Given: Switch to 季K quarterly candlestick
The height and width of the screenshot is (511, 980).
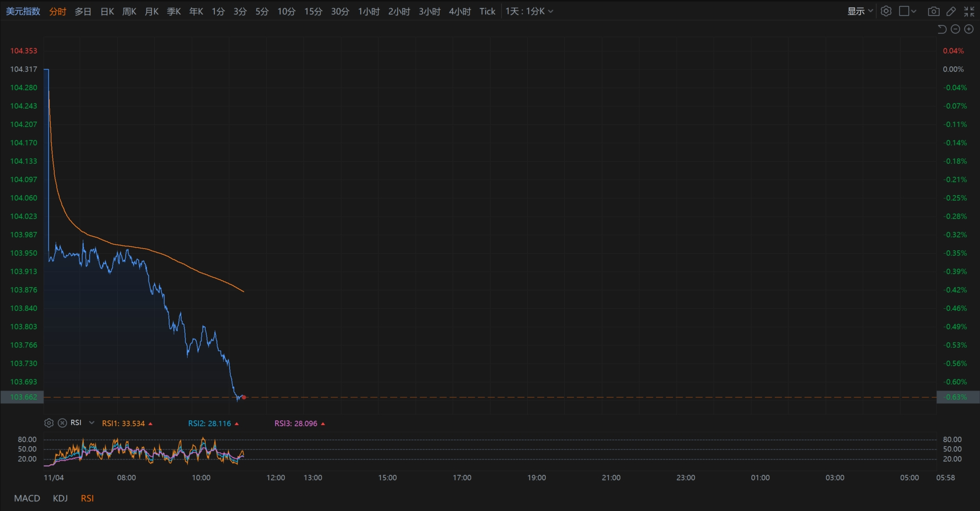Looking at the screenshot, I should pyautogui.click(x=174, y=11).
